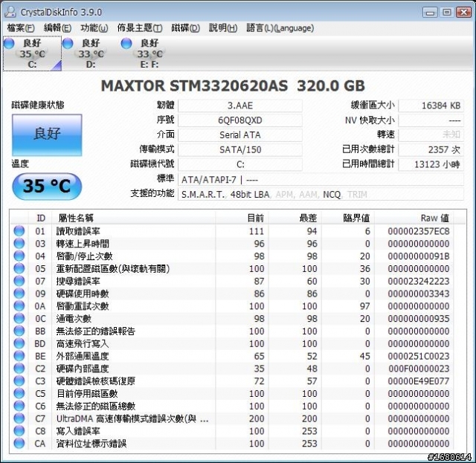The height and width of the screenshot is (463, 476).
Task: Click status orb for attribute 0C 通電次數
Action: click(x=19, y=318)
